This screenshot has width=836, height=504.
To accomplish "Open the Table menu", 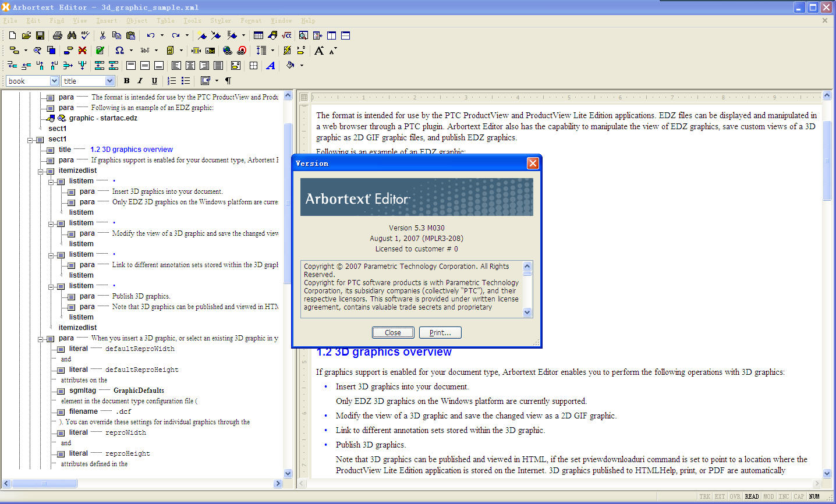I will click(165, 20).
